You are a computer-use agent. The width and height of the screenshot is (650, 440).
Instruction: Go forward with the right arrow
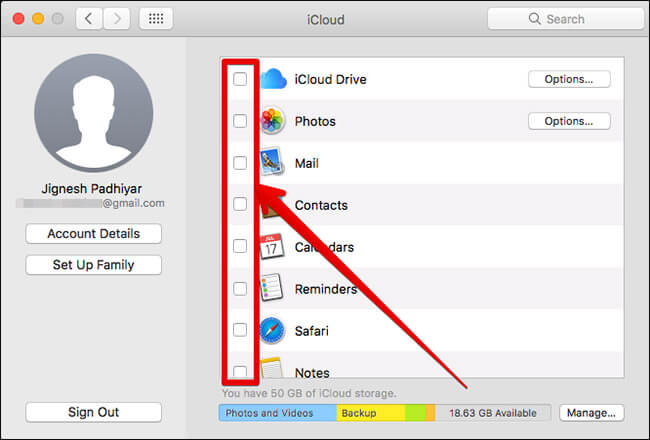click(x=117, y=19)
